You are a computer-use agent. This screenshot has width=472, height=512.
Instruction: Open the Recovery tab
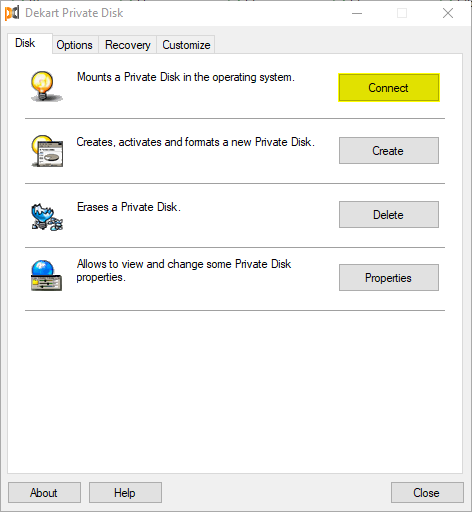click(x=128, y=45)
